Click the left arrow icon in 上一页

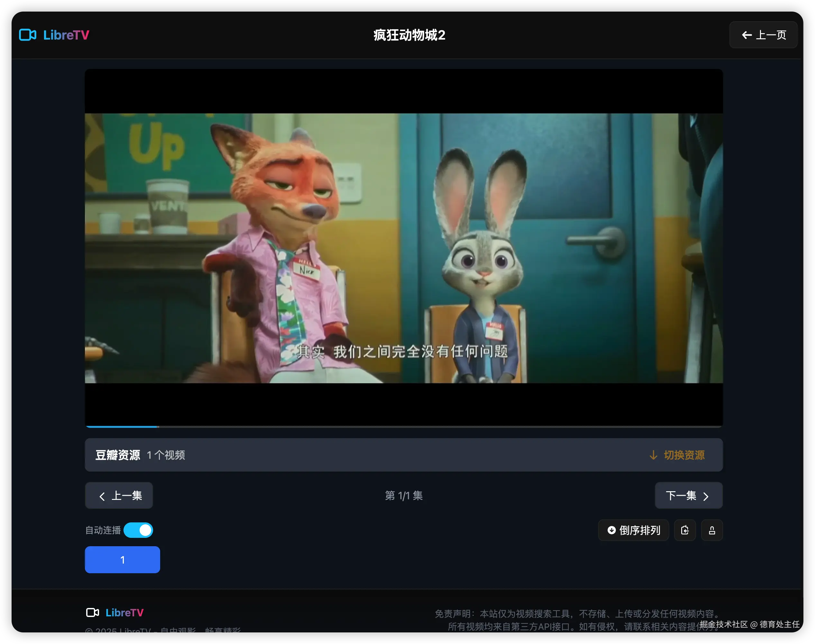tap(746, 35)
